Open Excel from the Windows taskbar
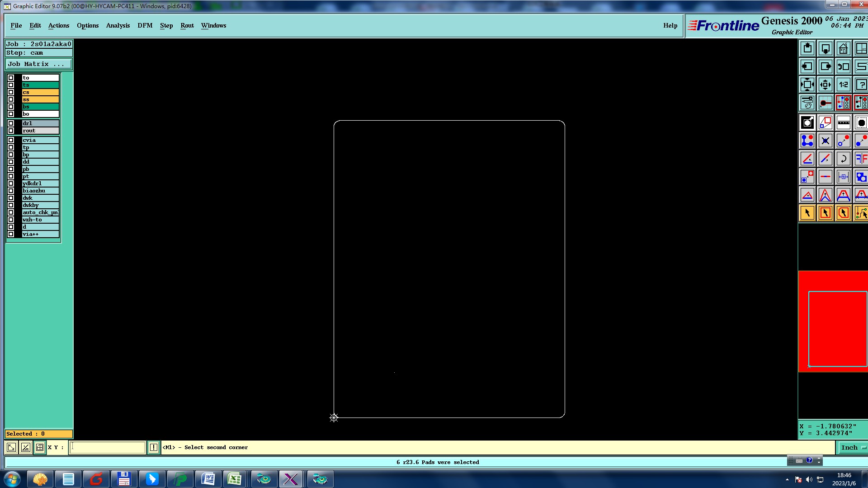The width and height of the screenshot is (868, 488). pos(234,479)
